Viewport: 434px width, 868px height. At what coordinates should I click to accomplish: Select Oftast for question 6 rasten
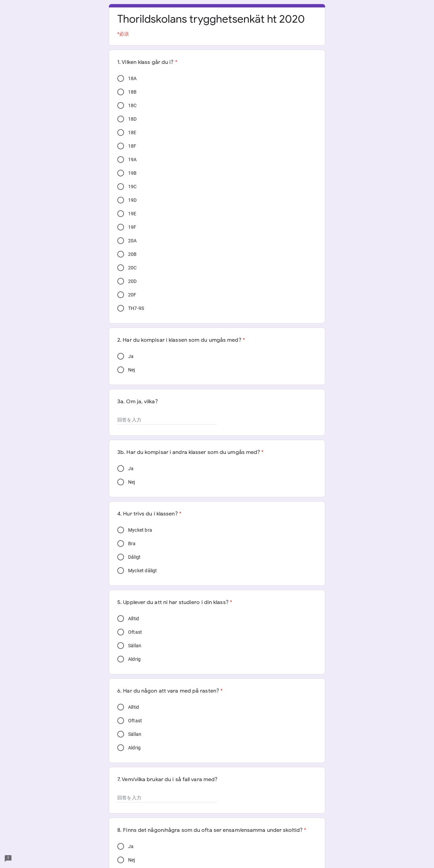coord(121,721)
